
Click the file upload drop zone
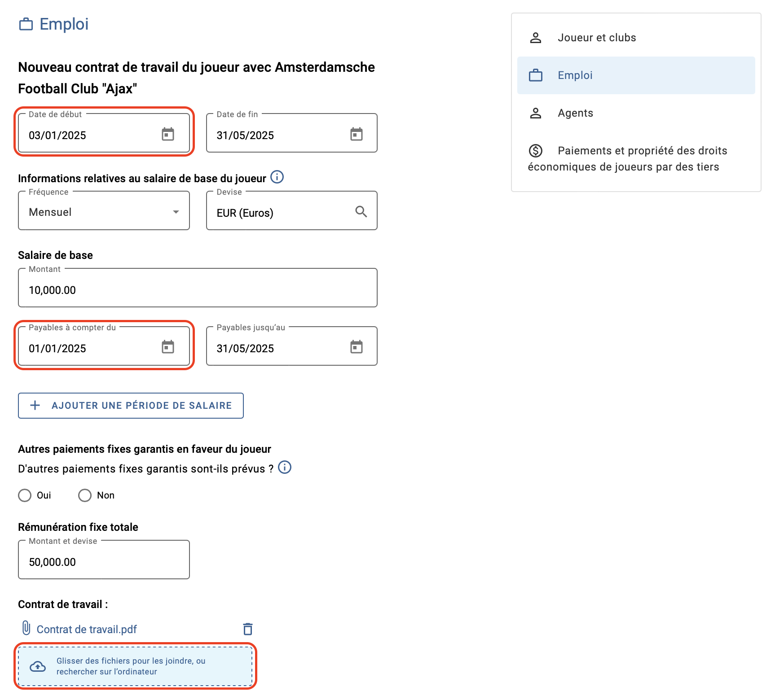(x=135, y=666)
